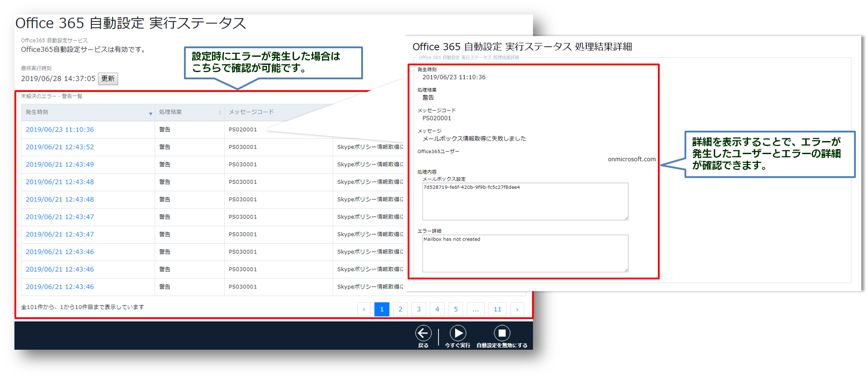The image size is (868, 379).
Task: Grab the エラー詳細 textarea resize handle
Action: pos(626,269)
